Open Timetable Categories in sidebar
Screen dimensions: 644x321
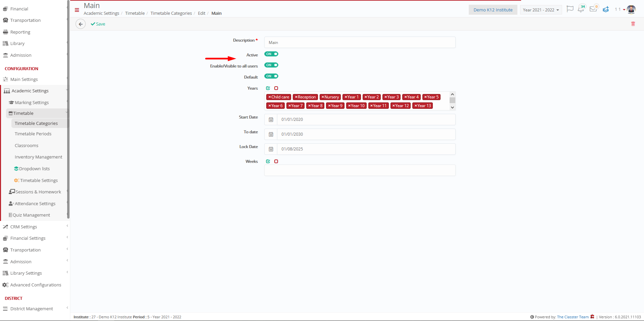tap(36, 124)
